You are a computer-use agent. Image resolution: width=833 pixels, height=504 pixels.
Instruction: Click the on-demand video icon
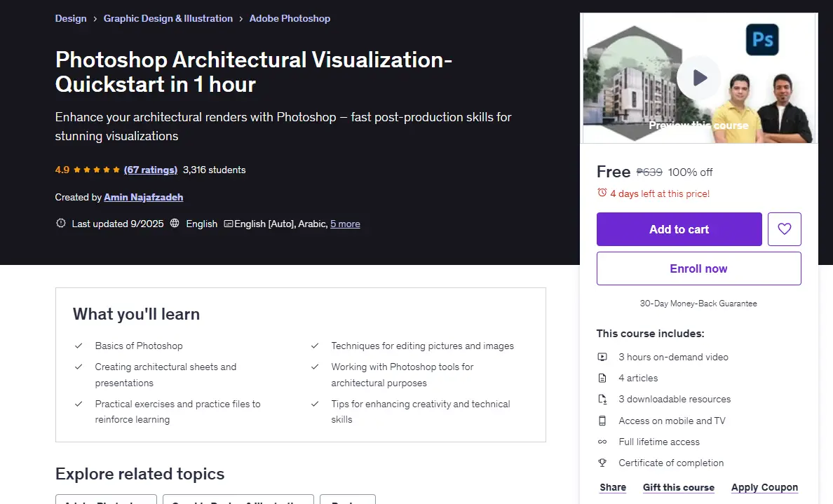point(602,357)
